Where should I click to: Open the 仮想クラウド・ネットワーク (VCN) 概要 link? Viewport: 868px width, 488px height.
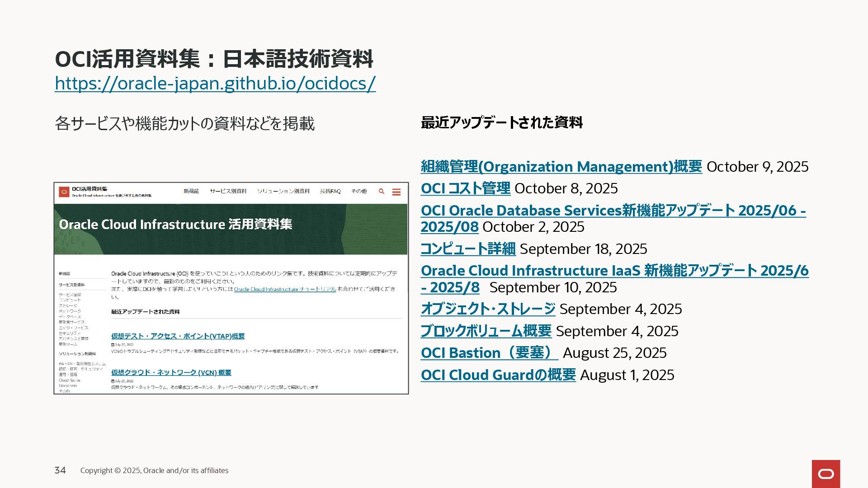click(171, 373)
